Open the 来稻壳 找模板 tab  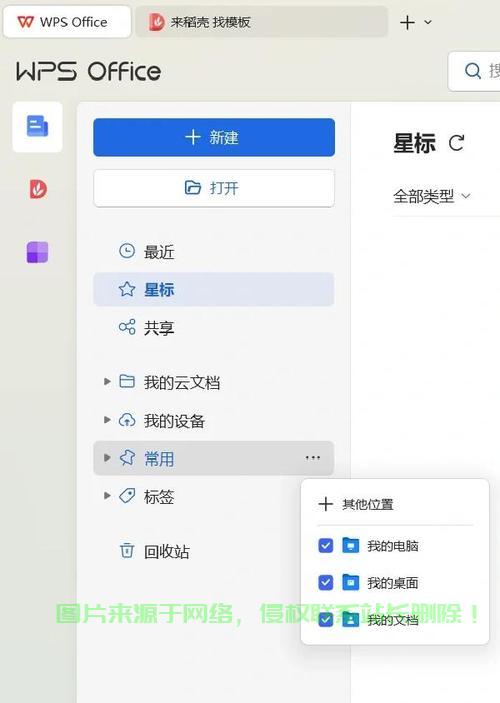click(261, 22)
